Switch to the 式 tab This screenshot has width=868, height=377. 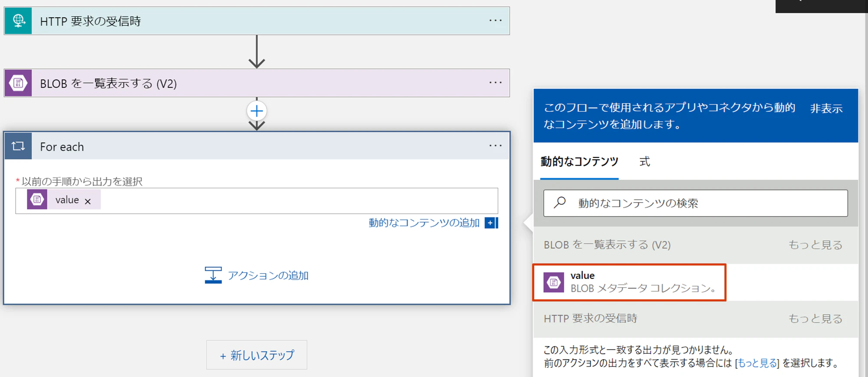[x=644, y=161]
